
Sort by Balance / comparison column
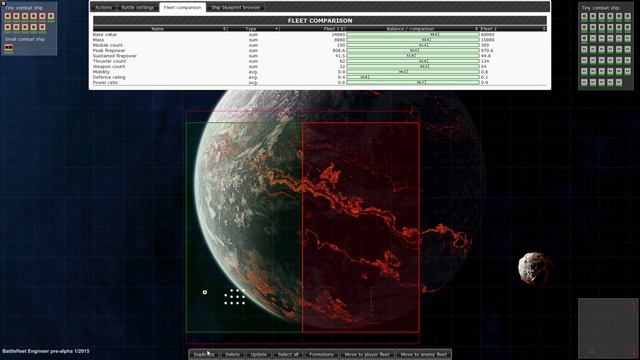point(412,29)
